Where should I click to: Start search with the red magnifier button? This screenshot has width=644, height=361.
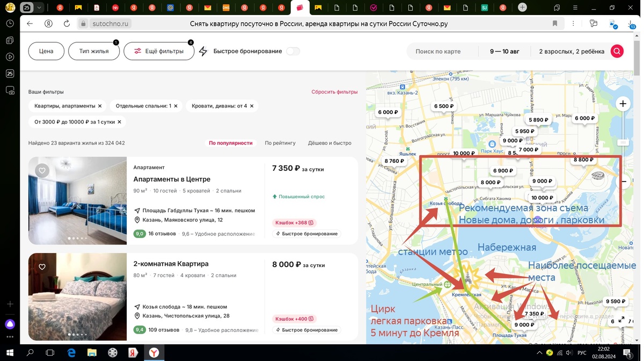(x=617, y=51)
